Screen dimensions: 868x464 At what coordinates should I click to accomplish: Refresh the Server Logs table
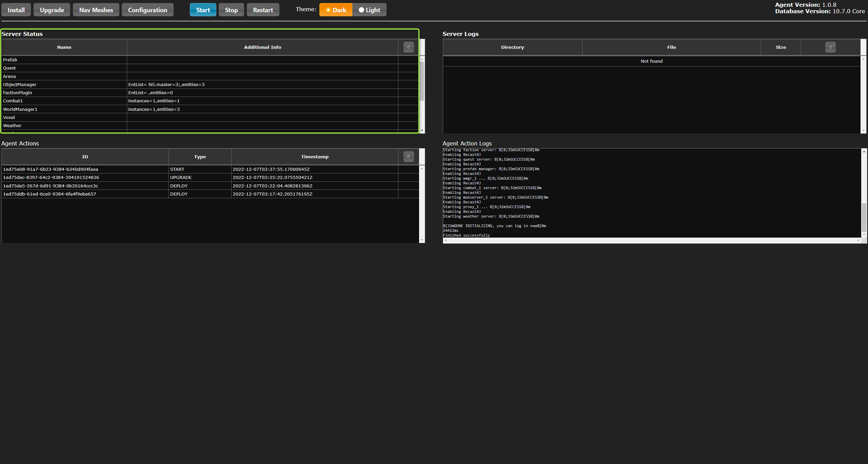[x=830, y=47]
